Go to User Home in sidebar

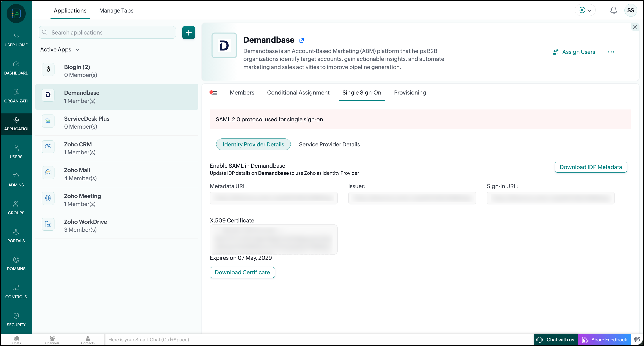(16, 40)
